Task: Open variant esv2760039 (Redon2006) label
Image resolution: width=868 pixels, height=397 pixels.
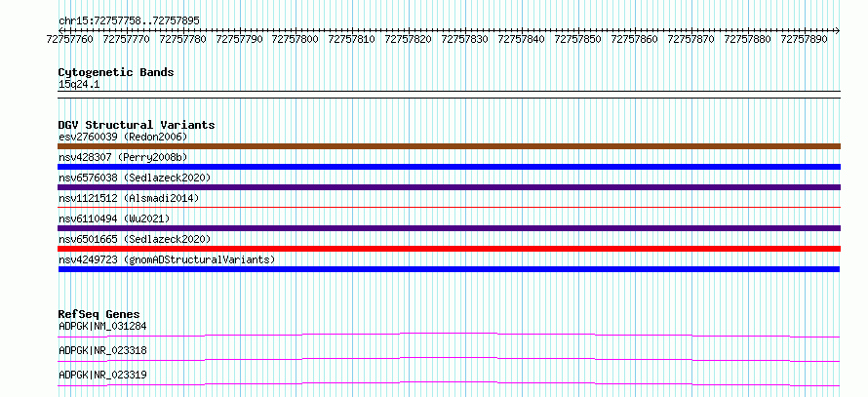Action: coord(123,137)
